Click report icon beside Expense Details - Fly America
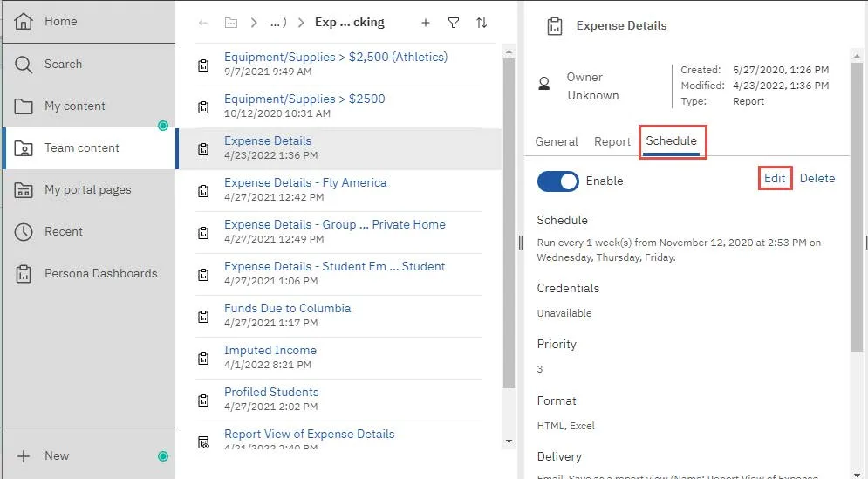 click(203, 191)
